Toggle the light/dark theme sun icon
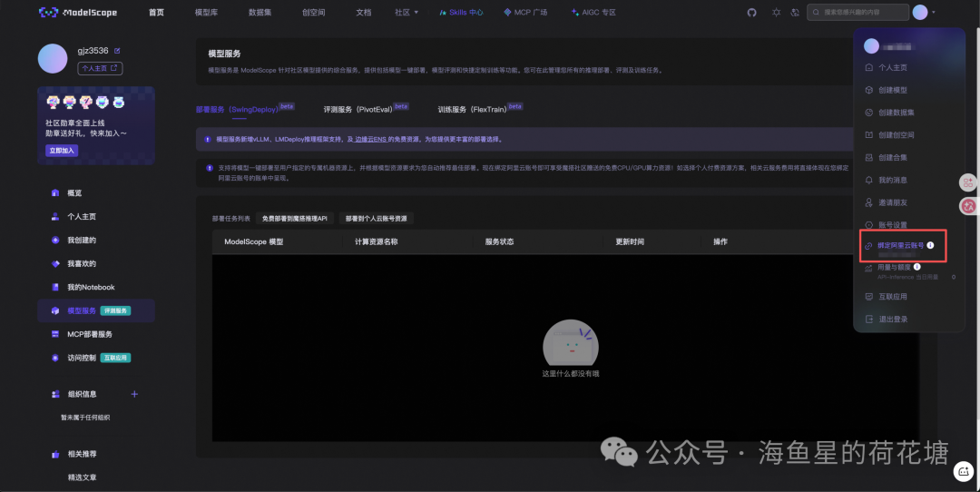 [776, 13]
